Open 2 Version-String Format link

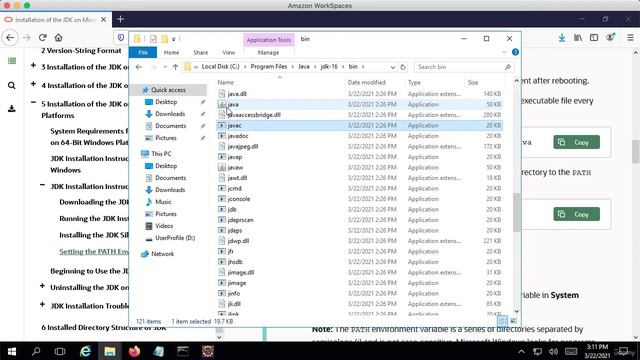81,51
